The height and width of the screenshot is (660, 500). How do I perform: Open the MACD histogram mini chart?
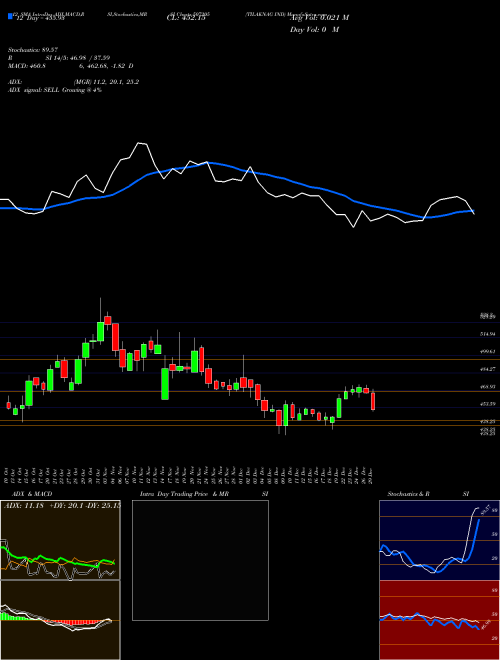point(60,620)
